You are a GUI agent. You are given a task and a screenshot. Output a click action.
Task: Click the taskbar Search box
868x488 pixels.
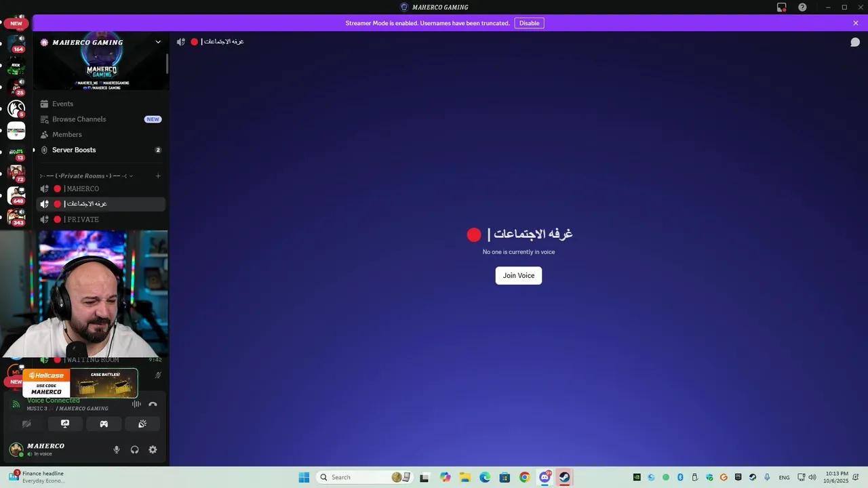(365, 477)
